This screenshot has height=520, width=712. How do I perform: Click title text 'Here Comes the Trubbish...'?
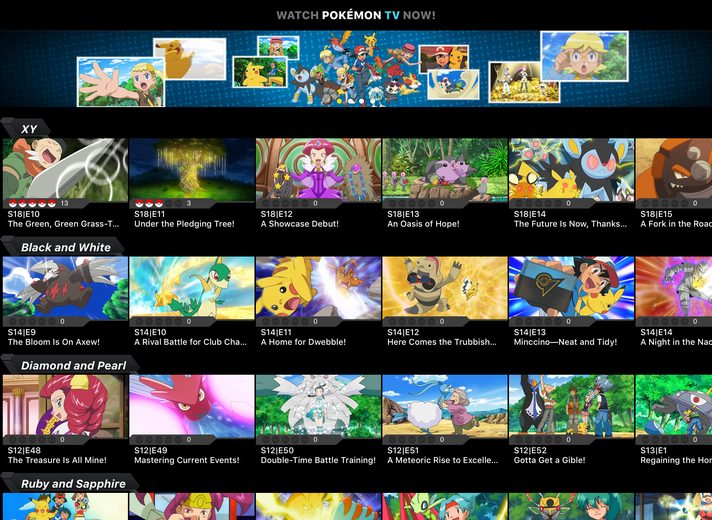tap(442, 342)
